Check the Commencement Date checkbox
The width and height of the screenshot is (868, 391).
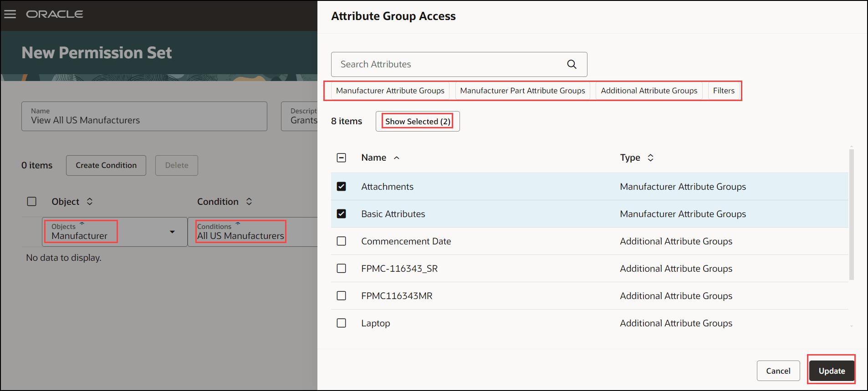click(341, 241)
